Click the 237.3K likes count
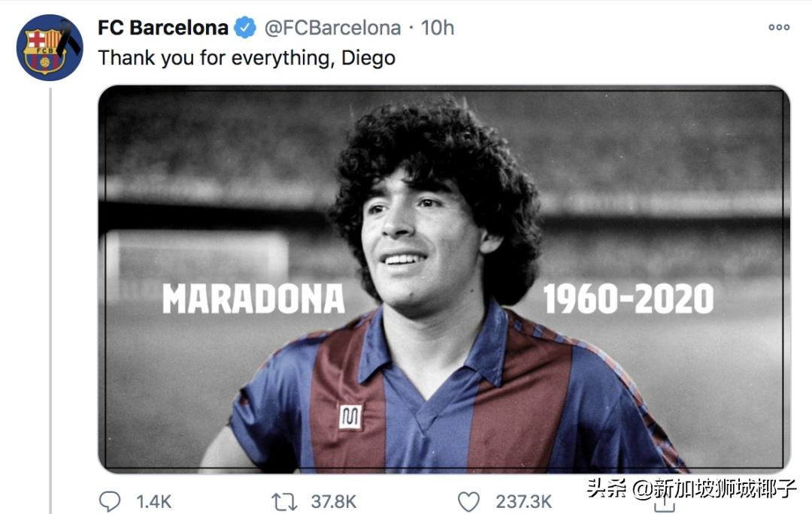812x514 pixels. [x=523, y=501]
